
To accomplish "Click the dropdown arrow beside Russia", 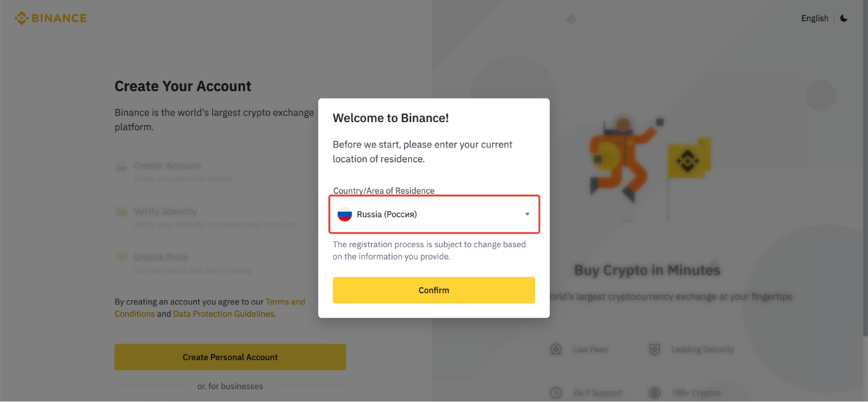I will click(527, 214).
